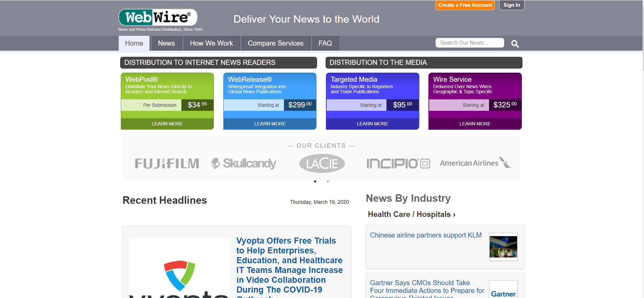Viewport: 644px width, 298px height.
Task: Click LEARN MORE under Targeted Media
Action: pos(372,124)
